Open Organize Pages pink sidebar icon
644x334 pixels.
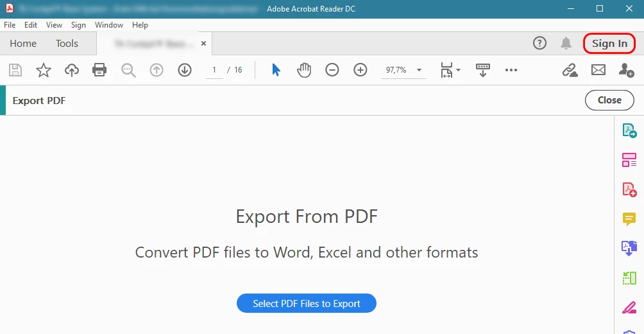click(x=629, y=160)
